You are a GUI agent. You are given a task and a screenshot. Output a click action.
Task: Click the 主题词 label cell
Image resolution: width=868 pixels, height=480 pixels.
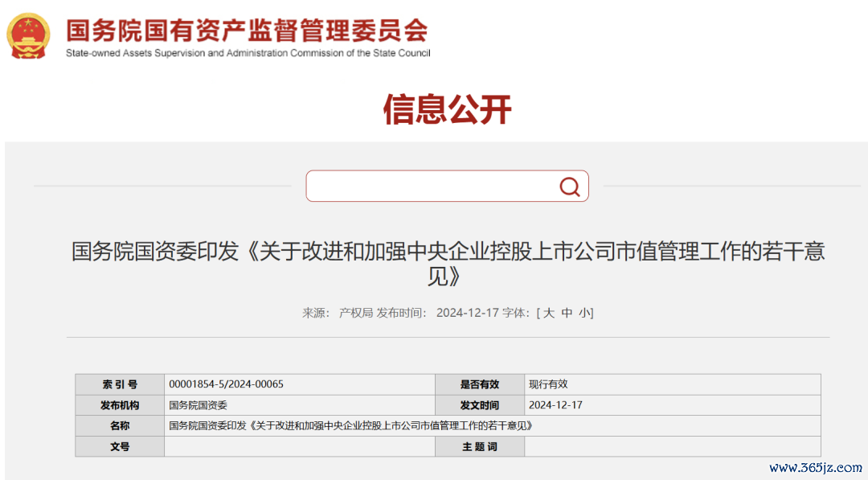click(479, 446)
